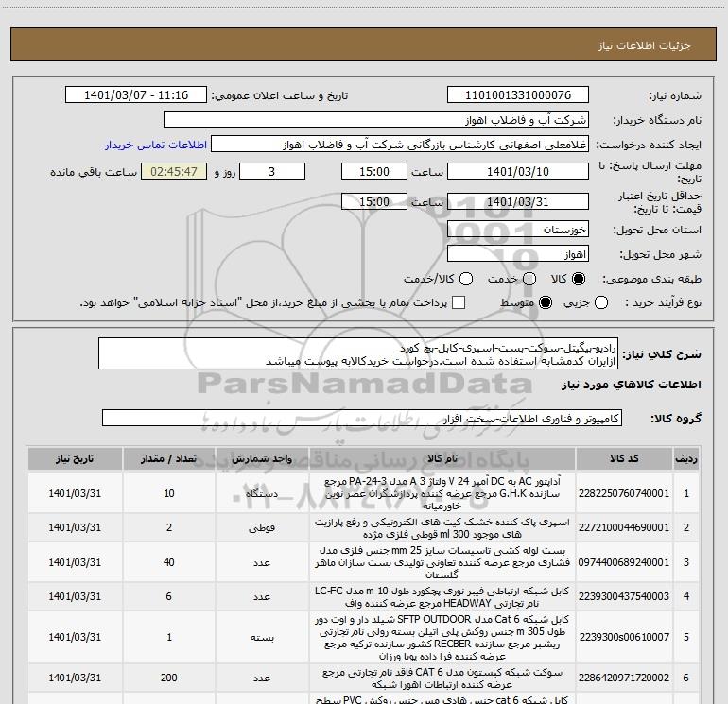Open اطلاعات تماس خریدار link
Screen dimensions: 728x704
(x=156, y=145)
